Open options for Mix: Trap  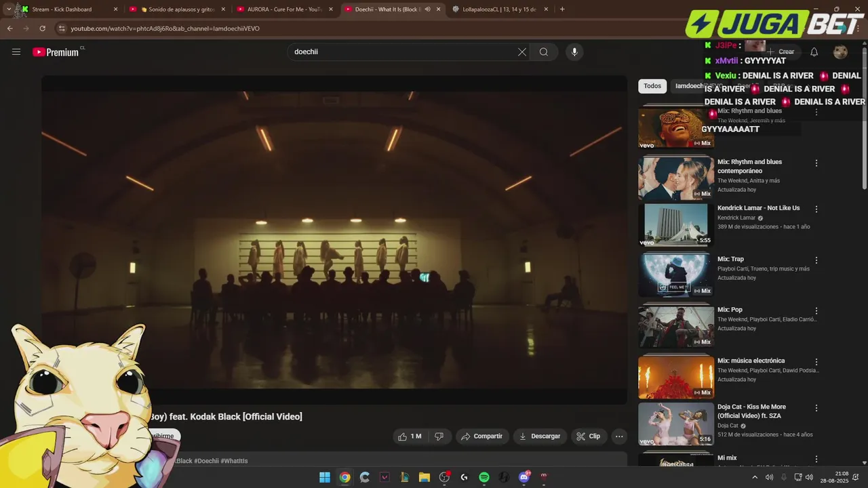tap(816, 260)
